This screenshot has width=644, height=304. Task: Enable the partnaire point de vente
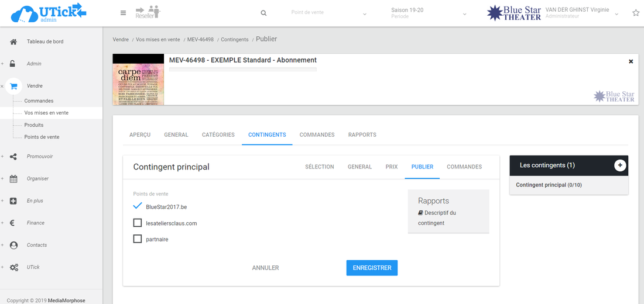(x=138, y=239)
